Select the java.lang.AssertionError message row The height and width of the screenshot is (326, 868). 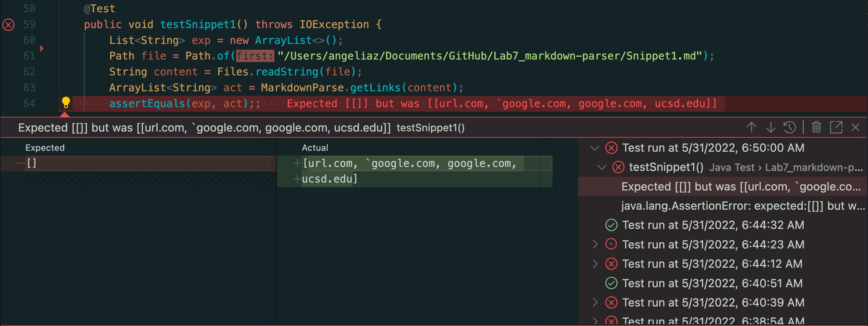722,206
